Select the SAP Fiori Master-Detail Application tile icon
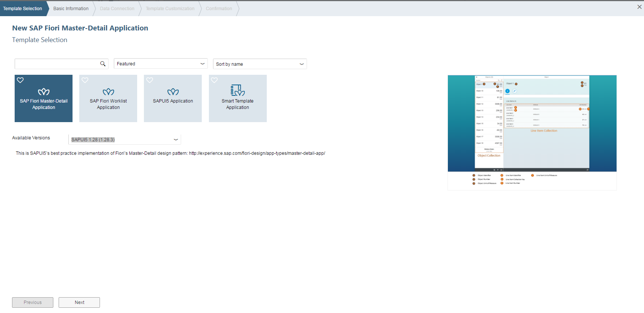The image size is (644, 313). tap(44, 92)
